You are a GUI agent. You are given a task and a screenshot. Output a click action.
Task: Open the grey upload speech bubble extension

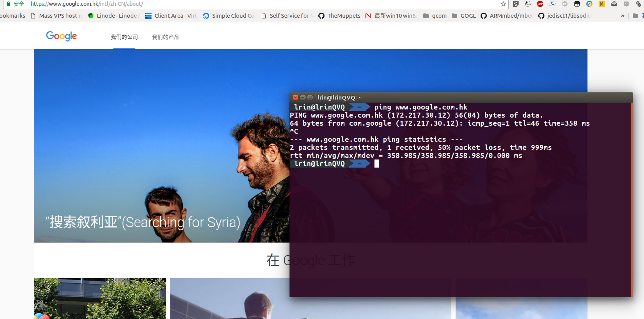(626, 4)
